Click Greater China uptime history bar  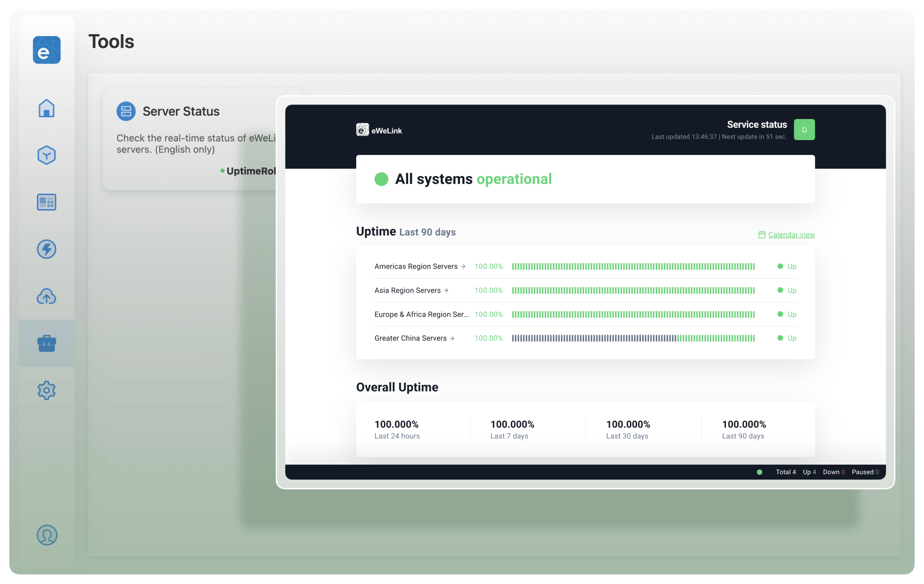click(x=633, y=338)
